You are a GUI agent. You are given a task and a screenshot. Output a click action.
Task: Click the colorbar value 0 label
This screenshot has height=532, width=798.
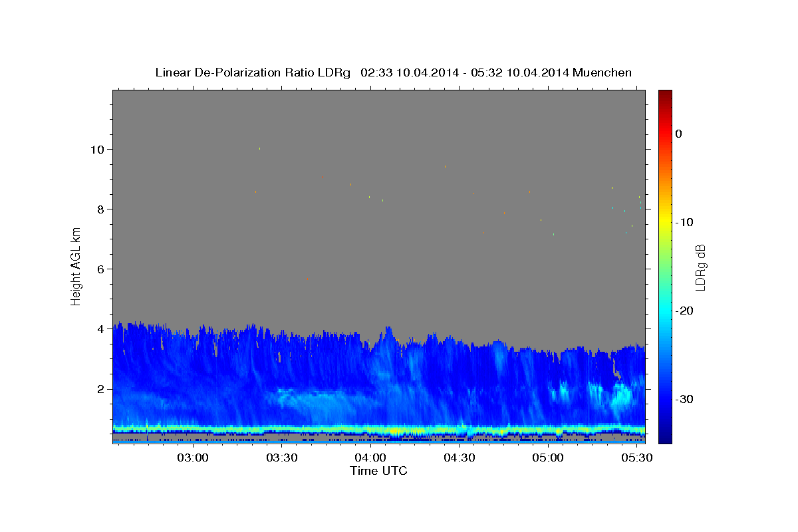click(679, 134)
